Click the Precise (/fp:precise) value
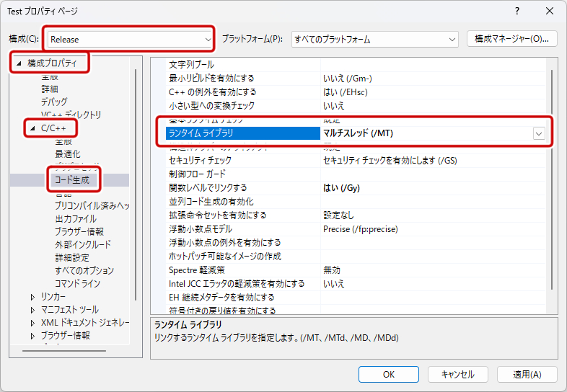 tap(361, 229)
